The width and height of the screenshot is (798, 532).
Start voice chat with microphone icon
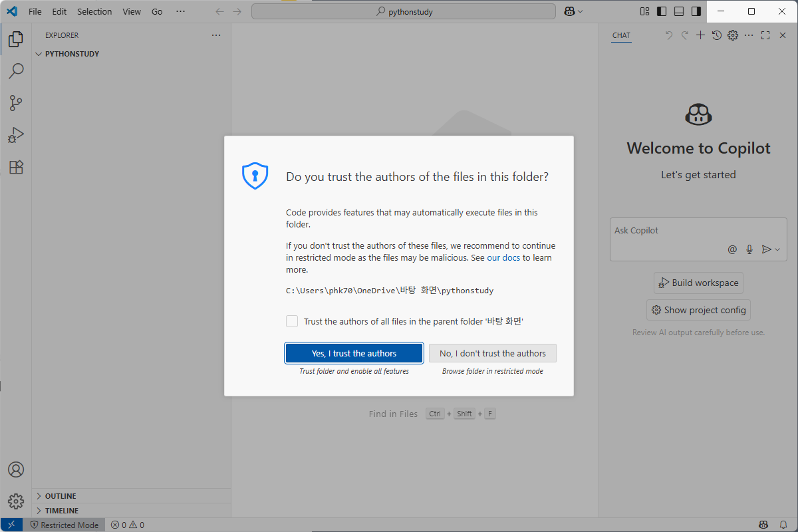point(749,249)
